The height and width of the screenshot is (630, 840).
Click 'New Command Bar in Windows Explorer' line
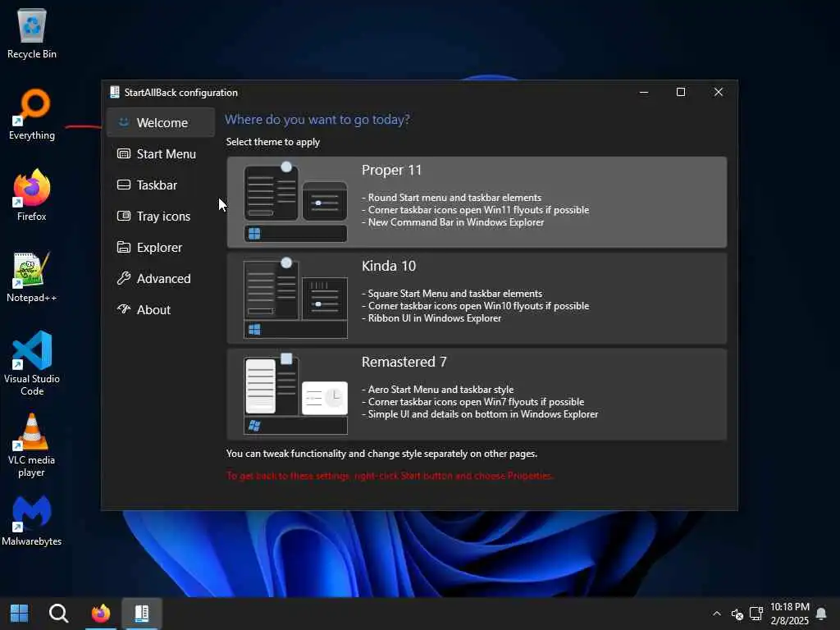coord(453,222)
